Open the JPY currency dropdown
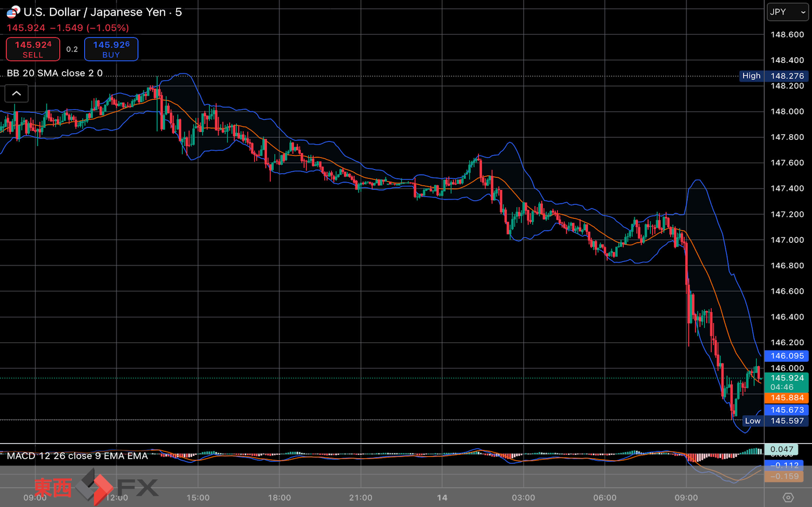 [x=788, y=12]
